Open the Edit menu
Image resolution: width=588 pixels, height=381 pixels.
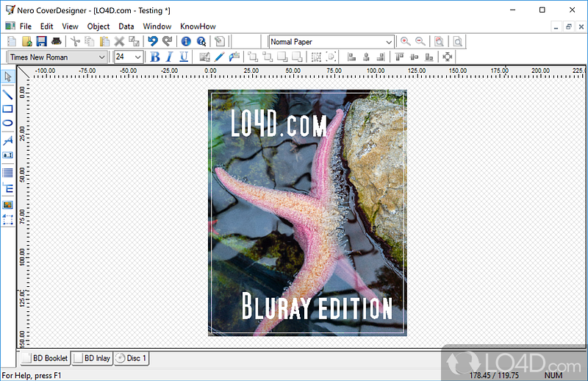[46, 26]
